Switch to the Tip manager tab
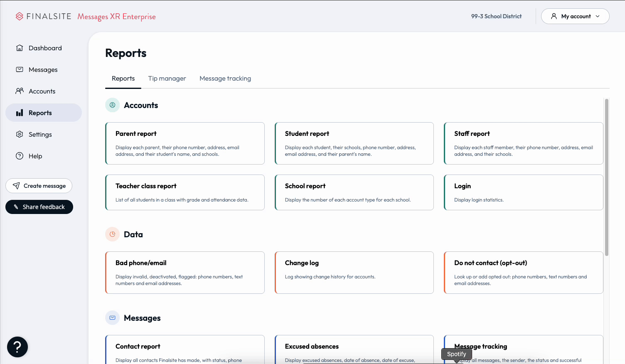625x364 pixels. (x=167, y=78)
